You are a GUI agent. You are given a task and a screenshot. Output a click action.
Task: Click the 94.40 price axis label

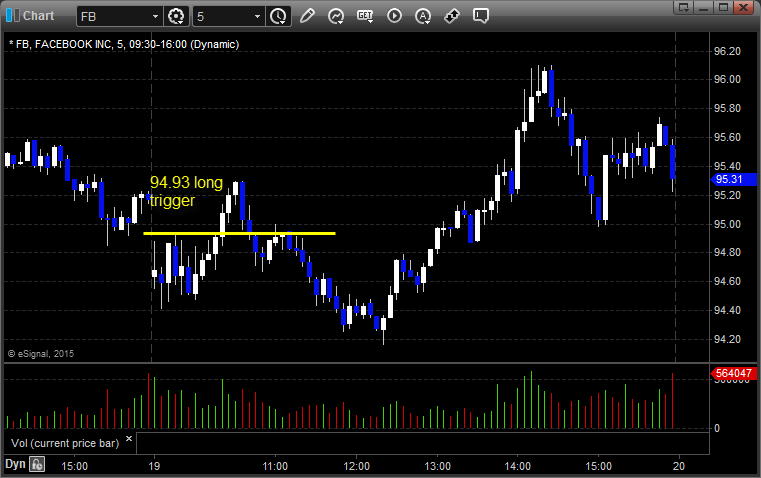click(727, 310)
